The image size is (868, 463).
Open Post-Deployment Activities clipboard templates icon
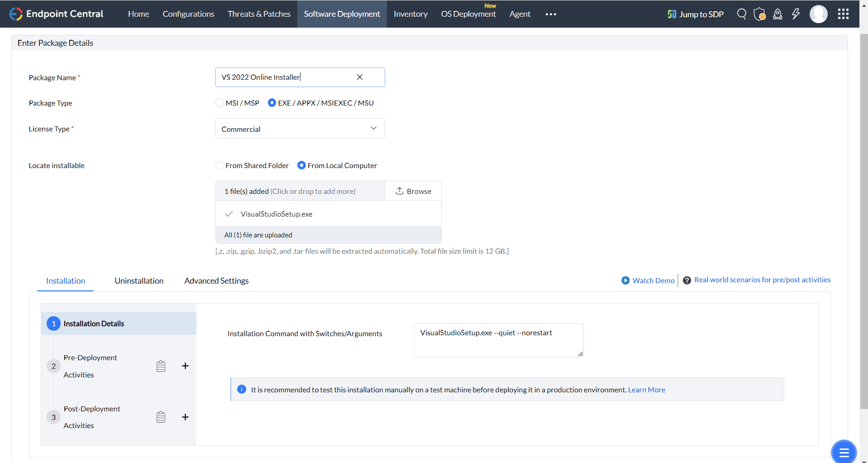click(x=161, y=417)
